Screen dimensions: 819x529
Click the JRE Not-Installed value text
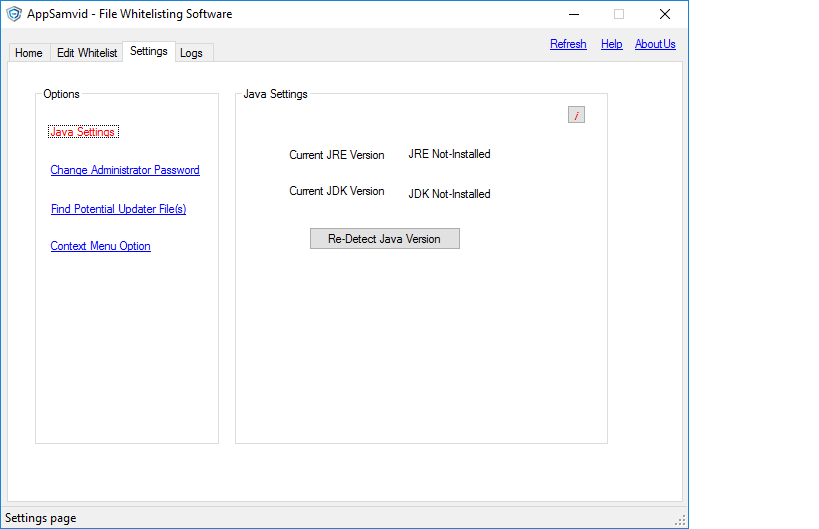click(x=449, y=154)
